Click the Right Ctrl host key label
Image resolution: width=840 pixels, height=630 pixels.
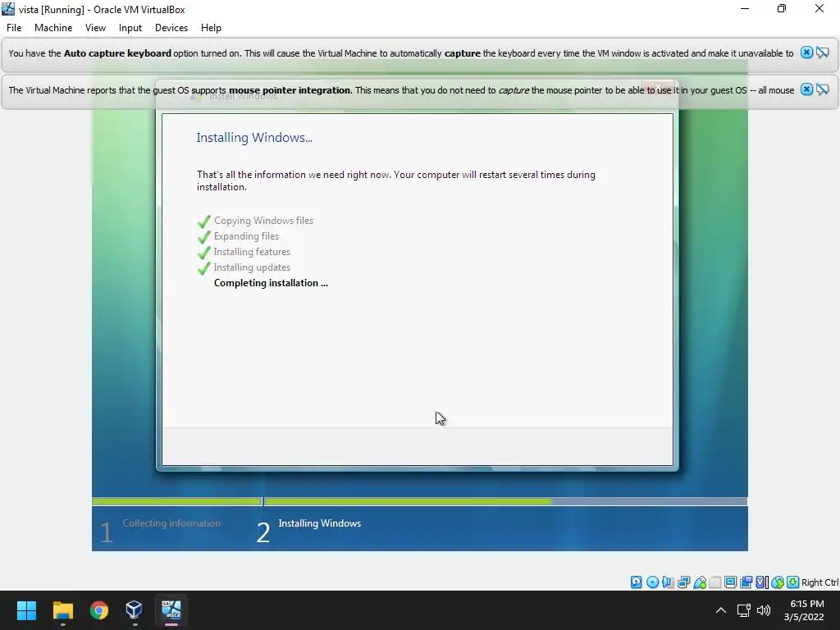820,582
